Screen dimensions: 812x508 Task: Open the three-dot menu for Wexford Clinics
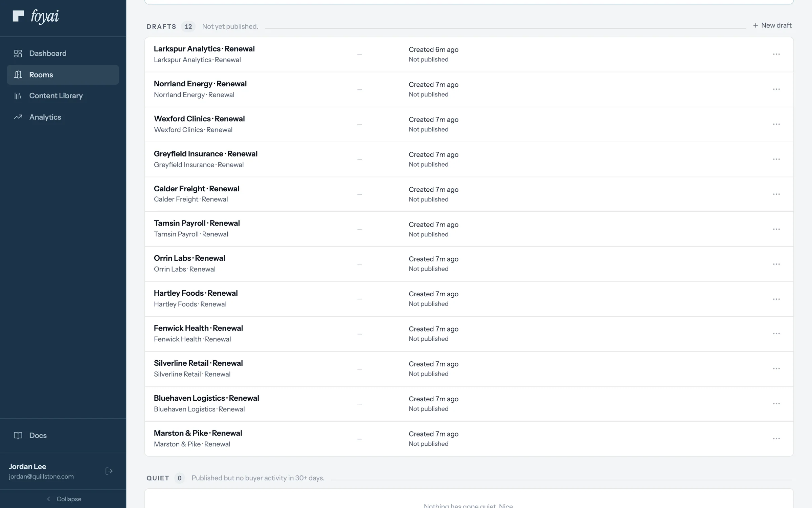click(776, 124)
